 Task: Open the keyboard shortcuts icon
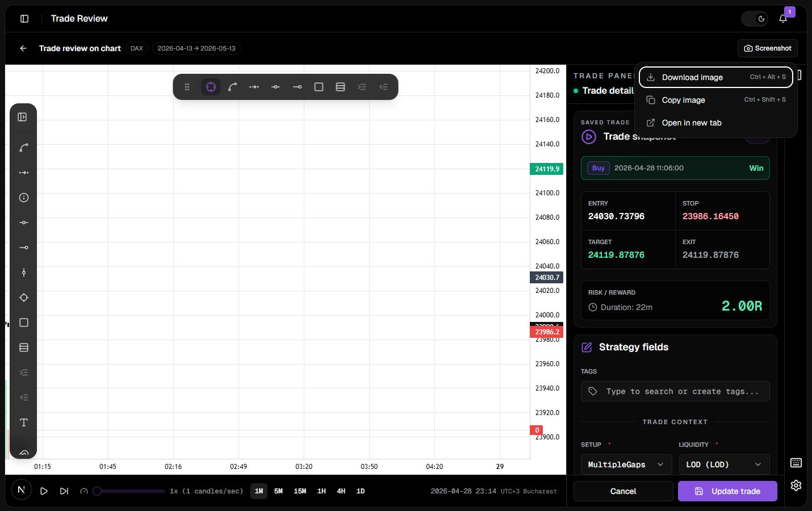796,463
